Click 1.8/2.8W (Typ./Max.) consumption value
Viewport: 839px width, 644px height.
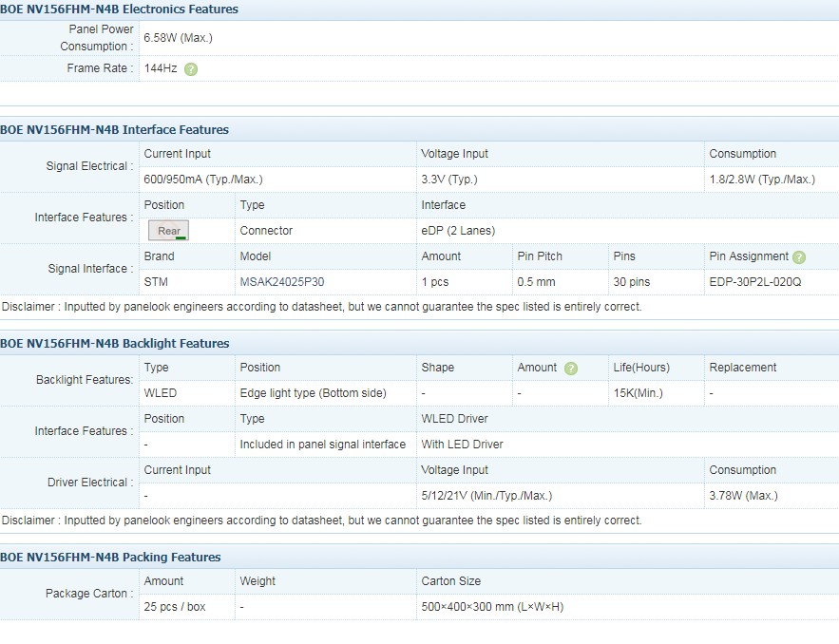pyautogui.click(x=762, y=180)
